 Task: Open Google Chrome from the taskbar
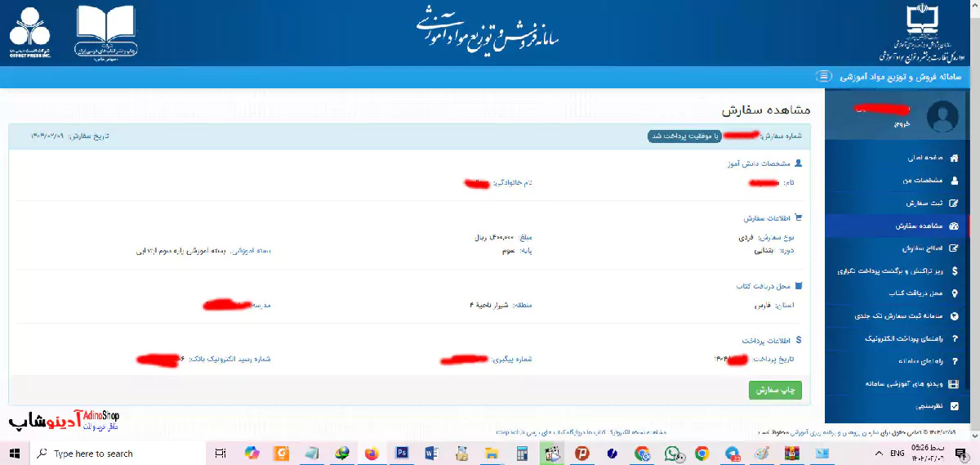(x=702, y=454)
